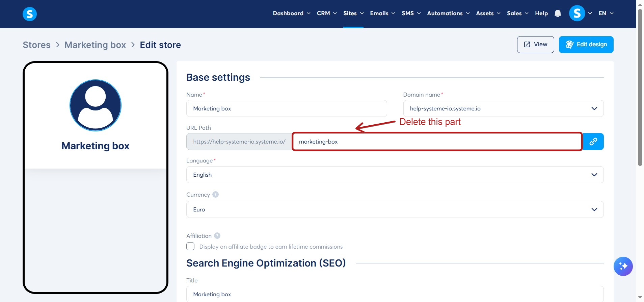
Task: Click the 'https://help-systeme-io.systeme.io/' URL prefix
Action: point(239,142)
